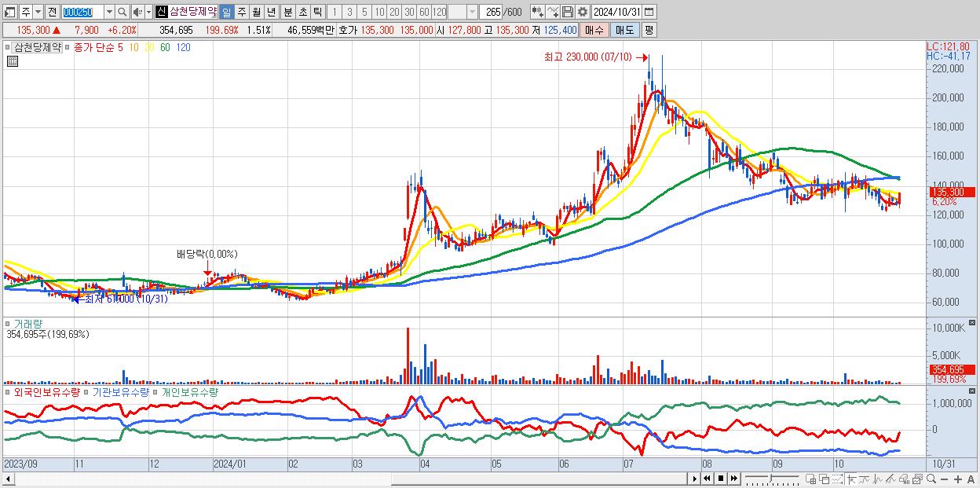
Task: Choose the 3 interval button
Action: pos(349,12)
